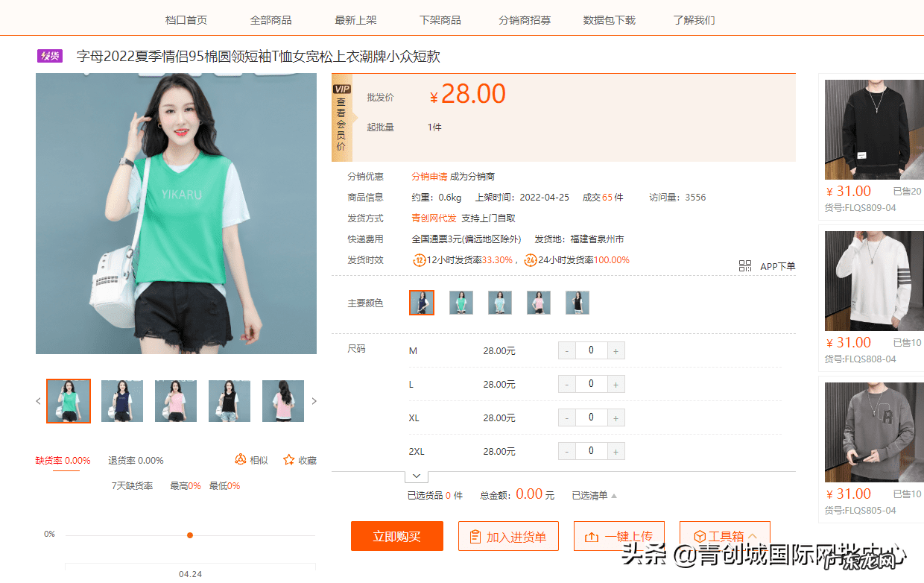Click the upload icon on 一键上传 button
Image resolution: width=924 pixels, height=583 pixels.
click(592, 535)
